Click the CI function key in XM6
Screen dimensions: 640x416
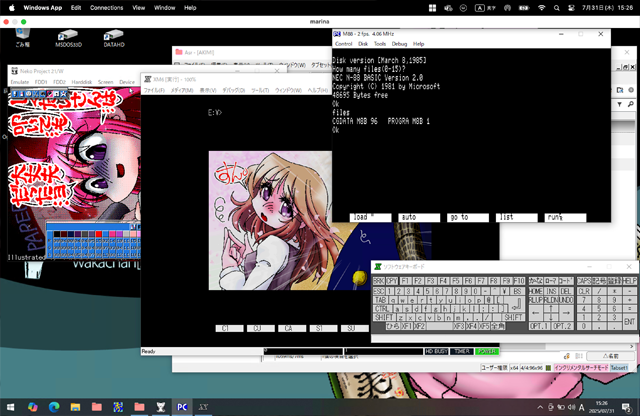(x=229, y=328)
